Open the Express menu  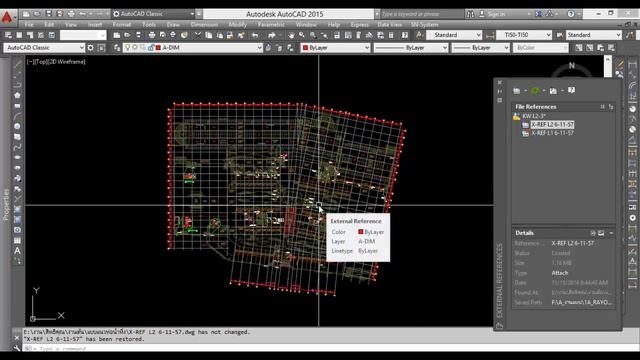(x=359, y=24)
